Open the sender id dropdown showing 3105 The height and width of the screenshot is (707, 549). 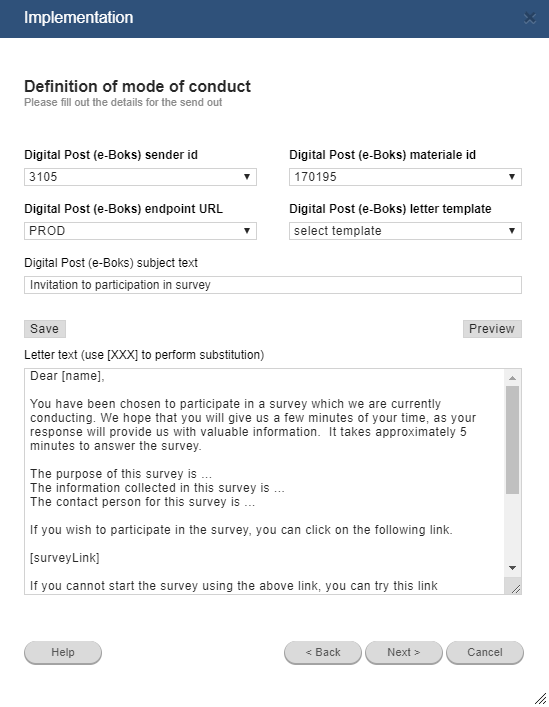(x=140, y=177)
